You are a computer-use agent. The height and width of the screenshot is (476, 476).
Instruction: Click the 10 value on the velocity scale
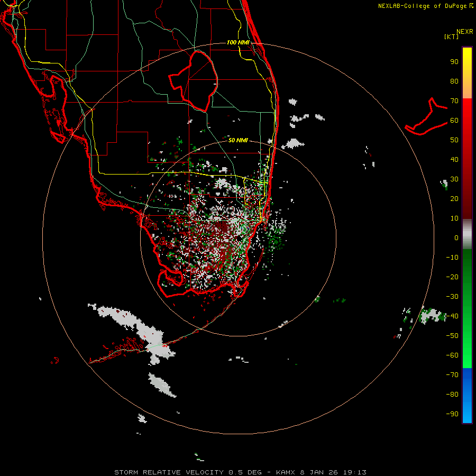point(454,218)
